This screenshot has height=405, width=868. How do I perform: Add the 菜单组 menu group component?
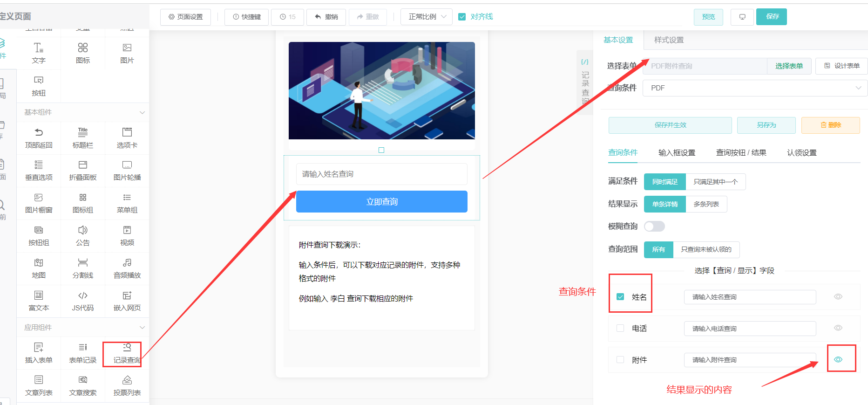127,203
